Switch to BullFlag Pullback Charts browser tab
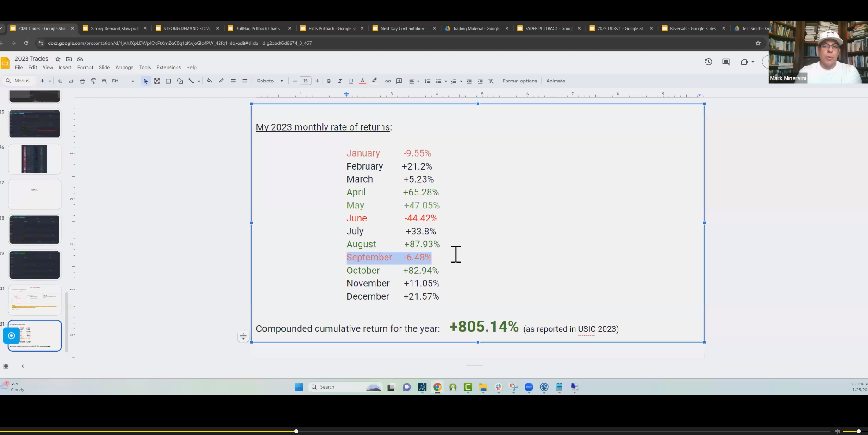Screen dimensions: 868x435 coord(258,28)
